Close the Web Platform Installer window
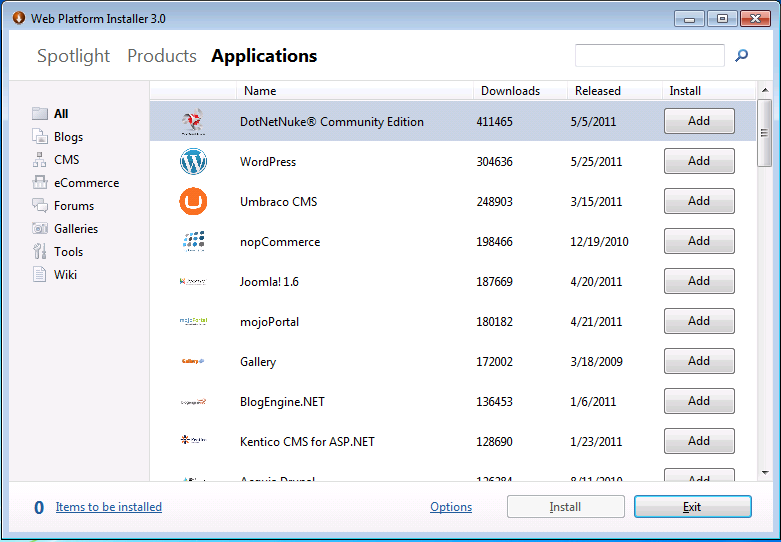 pyautogui.click(x=756, y=19)
